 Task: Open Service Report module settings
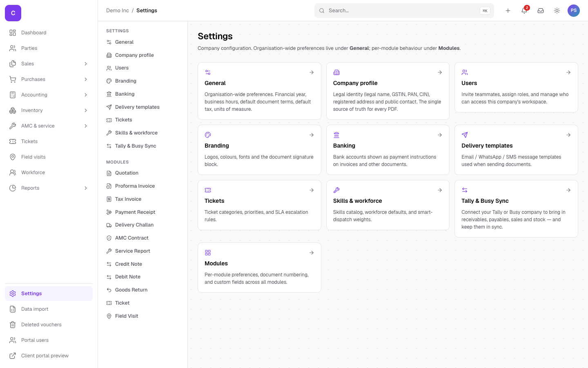143,251
